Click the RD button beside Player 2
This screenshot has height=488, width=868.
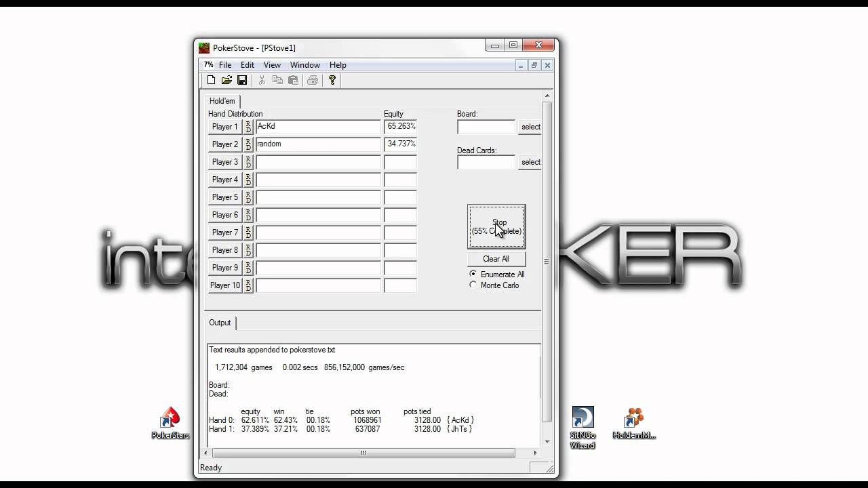click(248, 144)
